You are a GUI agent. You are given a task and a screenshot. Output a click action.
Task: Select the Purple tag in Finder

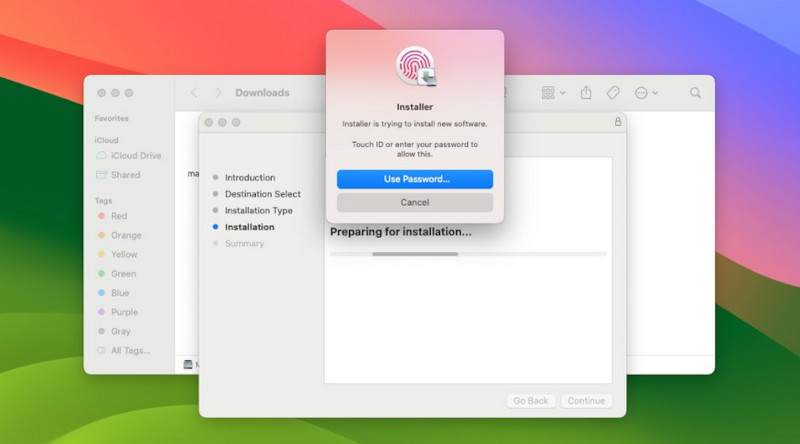point(118,312)
